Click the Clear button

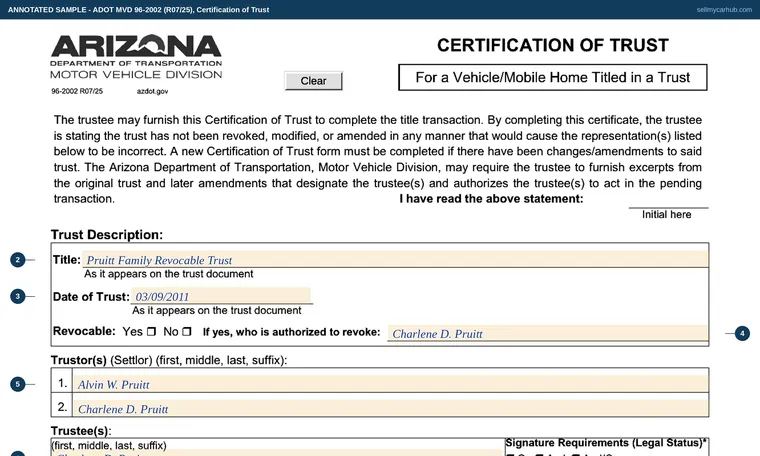point(314,81)
